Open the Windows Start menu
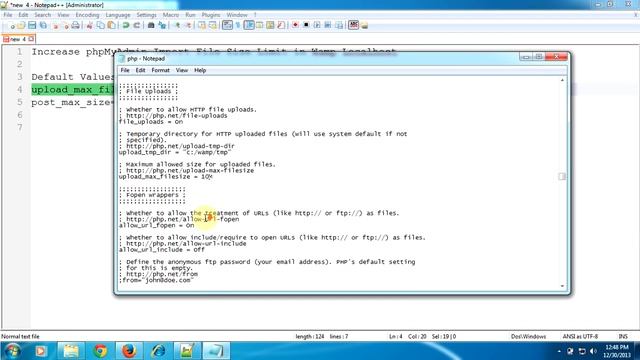The image size is (640, 360). (13, 351)
